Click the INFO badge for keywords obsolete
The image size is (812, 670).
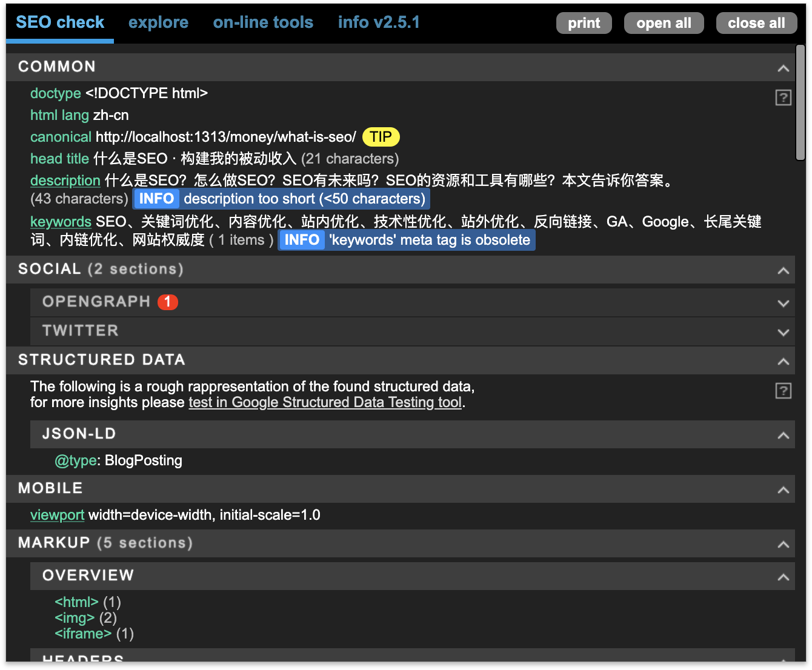(x=301, y=240)
